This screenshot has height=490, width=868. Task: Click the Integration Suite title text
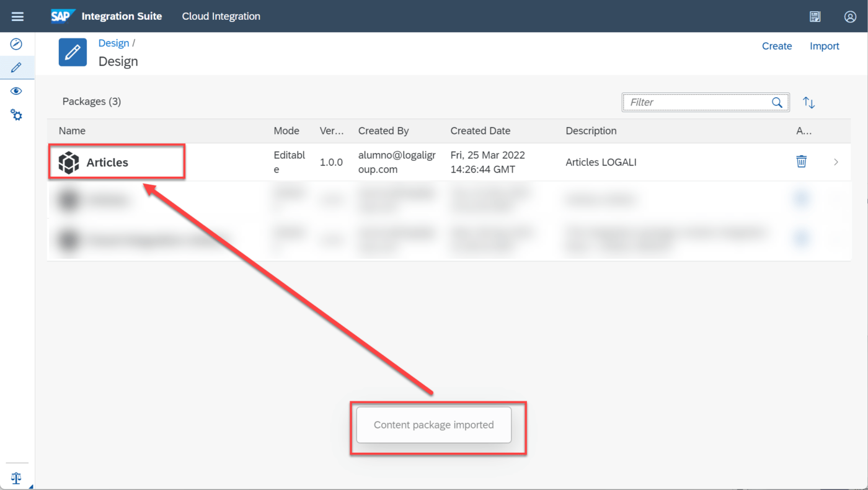tap(122, 16)
